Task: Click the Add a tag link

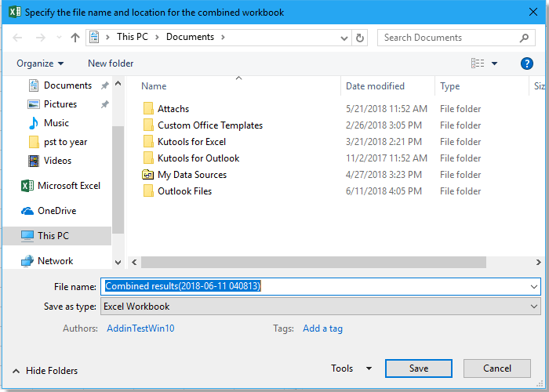Action: [322, 328]
